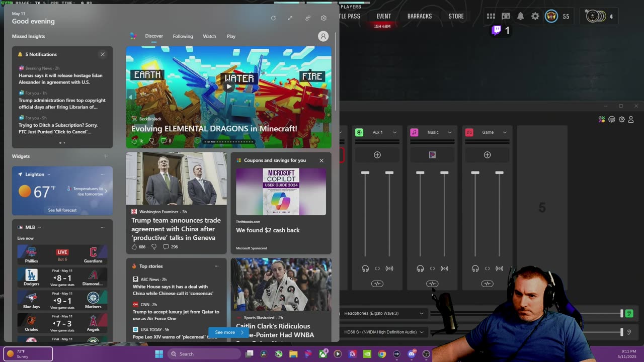Open HD60 S+ NVIDIA output dropdown

tap(383, 332)
